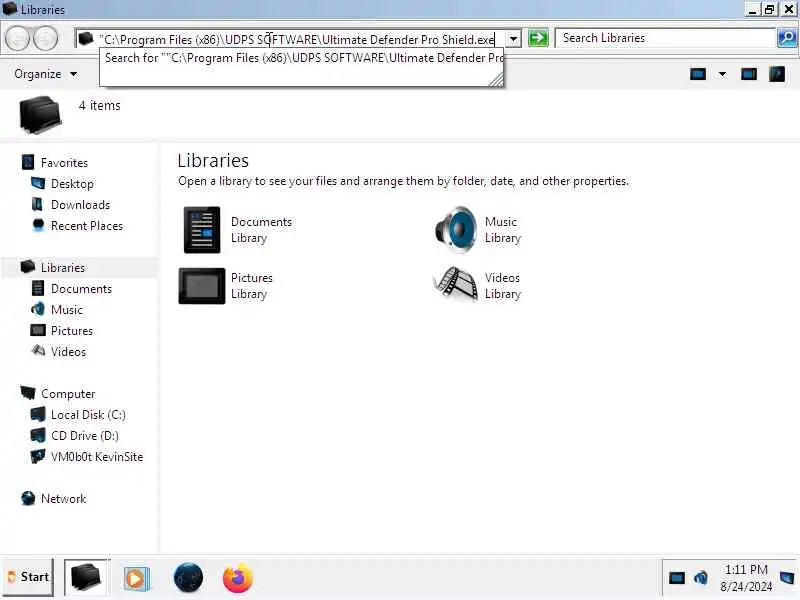Click the Forward navigation arrow button
Image resolution: width=800 pixels, height=600 pixels.
[x=46, y=39]
